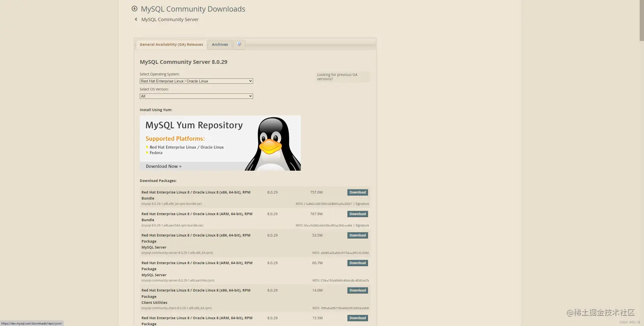Open the Select Operating System dropdown
This screenshot has height=326, width=644.
[196, 81]
